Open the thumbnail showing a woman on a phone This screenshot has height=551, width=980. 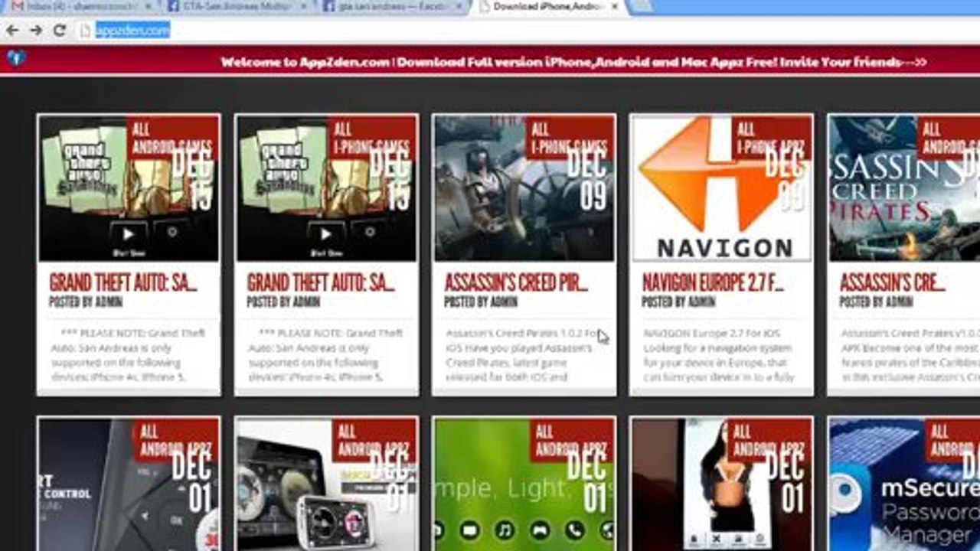(721, 484)
